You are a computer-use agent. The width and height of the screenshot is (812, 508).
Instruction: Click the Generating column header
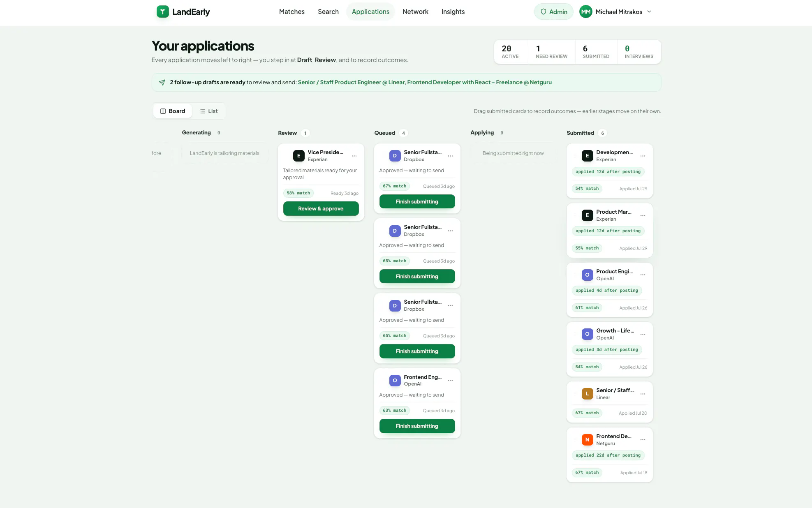pos(196,132)
